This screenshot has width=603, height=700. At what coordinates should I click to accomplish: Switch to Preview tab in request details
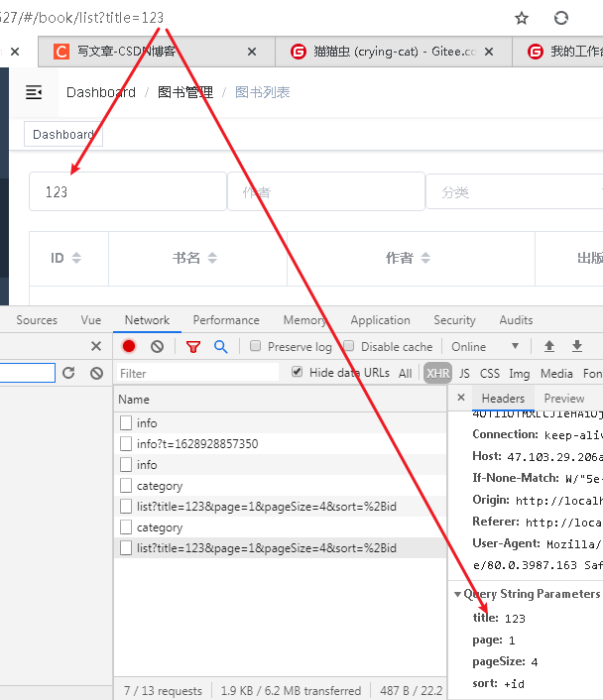point(564,399)
